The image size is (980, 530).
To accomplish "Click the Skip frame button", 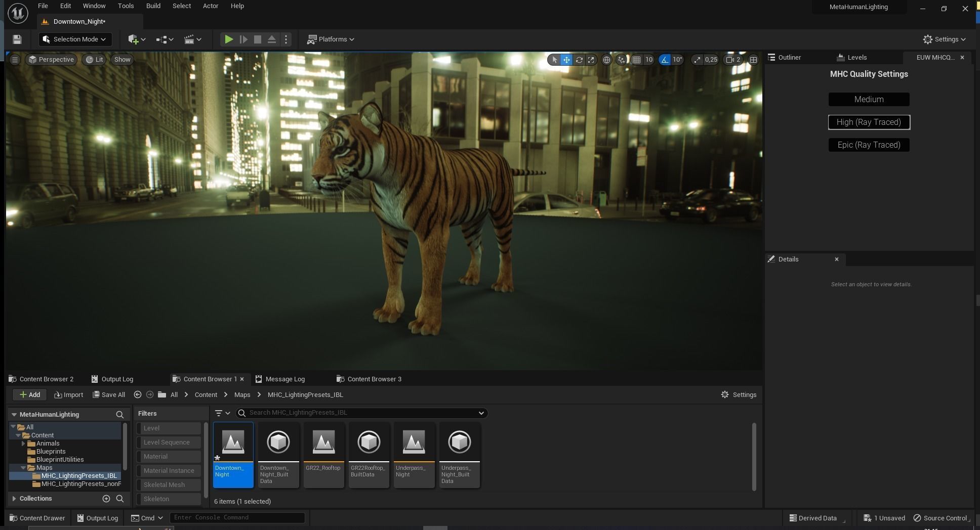I will click(243, 39).
